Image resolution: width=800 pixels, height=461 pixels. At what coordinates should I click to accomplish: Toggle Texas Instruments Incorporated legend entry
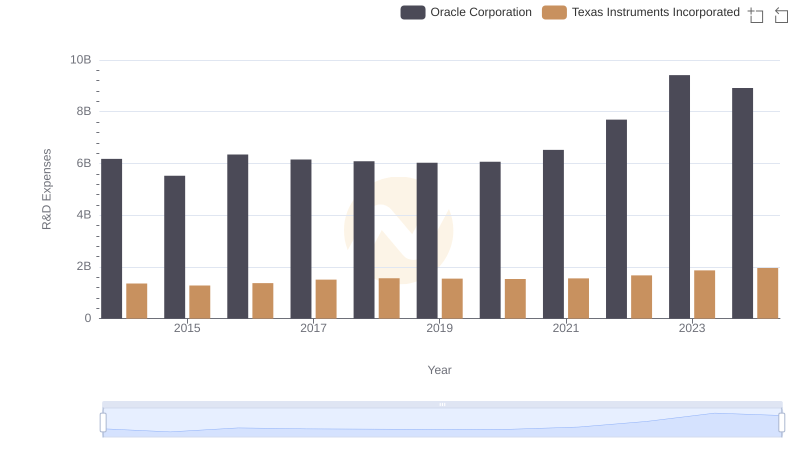(x=641, y=12)
